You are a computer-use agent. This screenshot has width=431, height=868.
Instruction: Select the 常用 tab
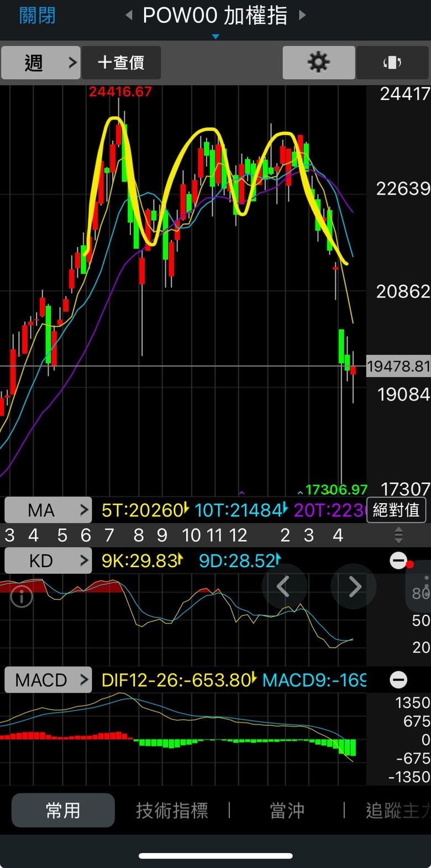[x=63, y=811]
